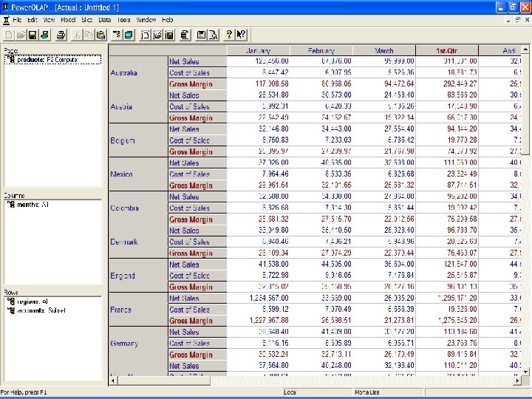Open the dimension hierarchy toolbar icon

[117, 35]
